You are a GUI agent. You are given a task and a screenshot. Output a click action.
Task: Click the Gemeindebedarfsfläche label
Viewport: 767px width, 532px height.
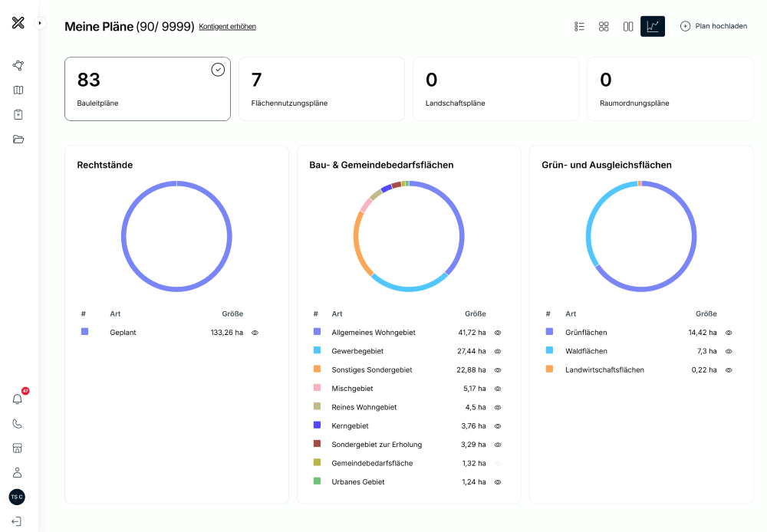coord(372,463)
